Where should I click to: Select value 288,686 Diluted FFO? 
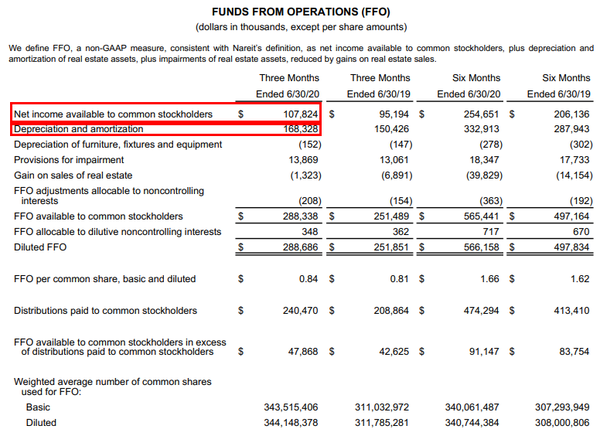pyautogui.click(x=300, y=247)
